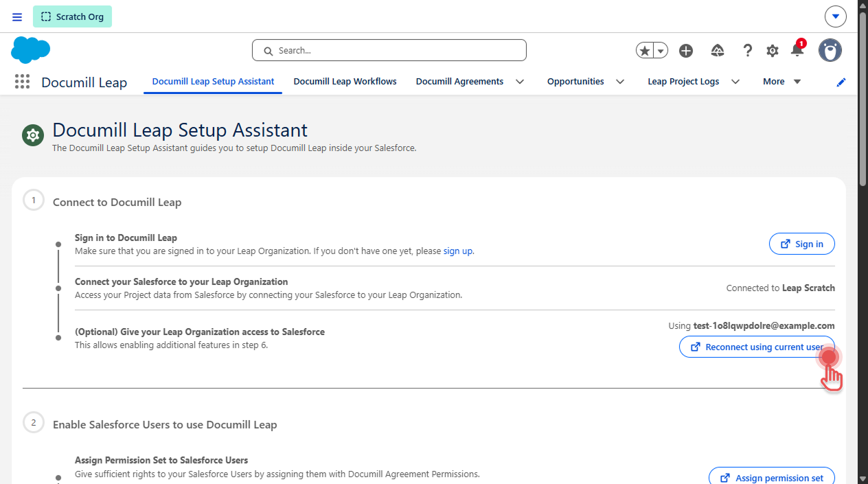
Task: Open the Help question mark icon
Action: tap(748, 51)
